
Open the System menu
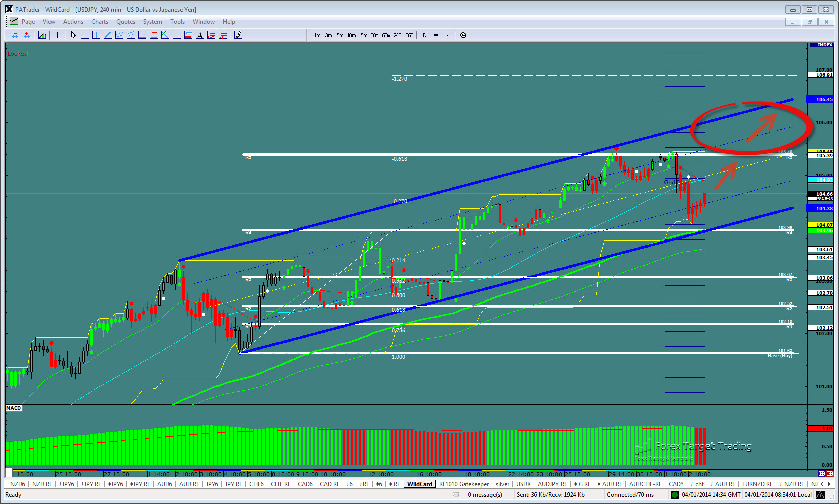tap(153, 22)
